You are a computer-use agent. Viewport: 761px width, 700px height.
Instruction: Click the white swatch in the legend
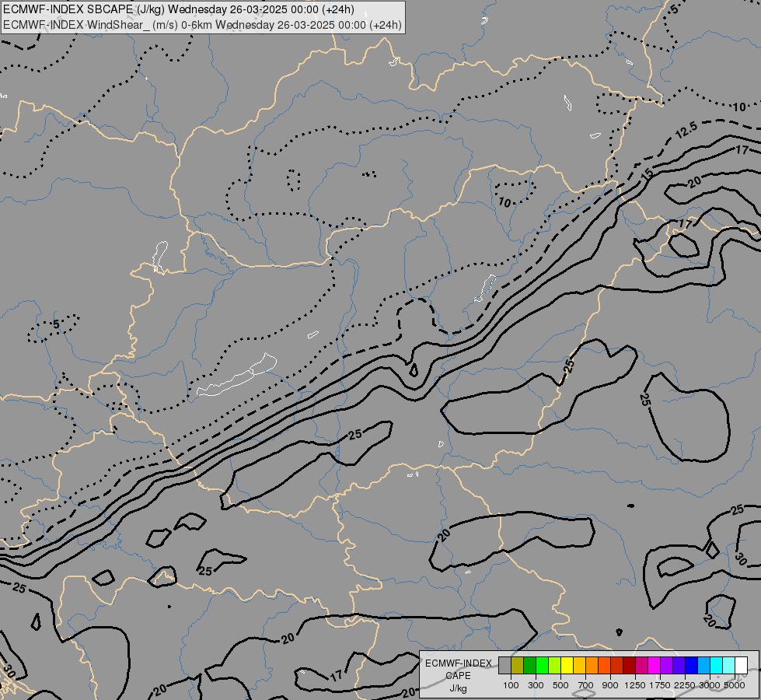click(x=741, y=665)
